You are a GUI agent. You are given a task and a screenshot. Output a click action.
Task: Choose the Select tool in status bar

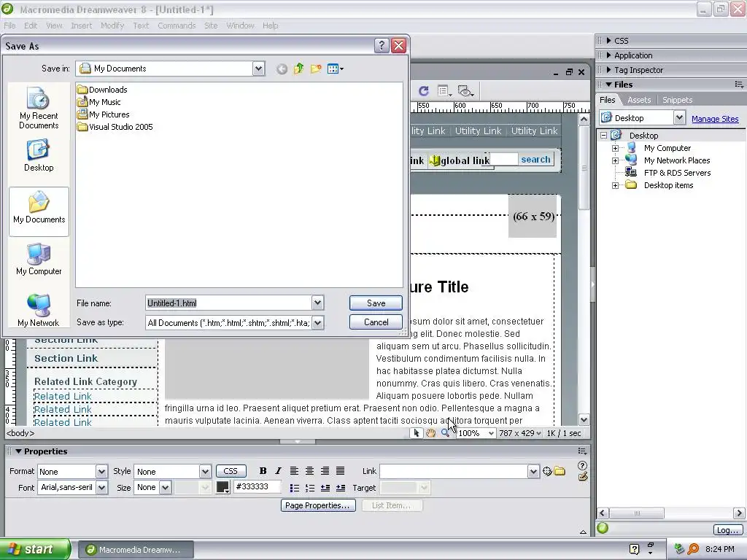(417, 433)
